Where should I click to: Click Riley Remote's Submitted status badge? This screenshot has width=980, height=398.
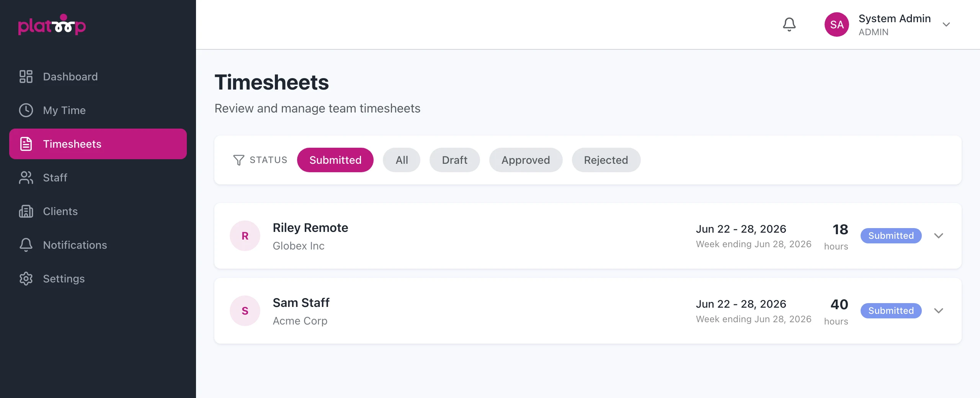point(891,236)
